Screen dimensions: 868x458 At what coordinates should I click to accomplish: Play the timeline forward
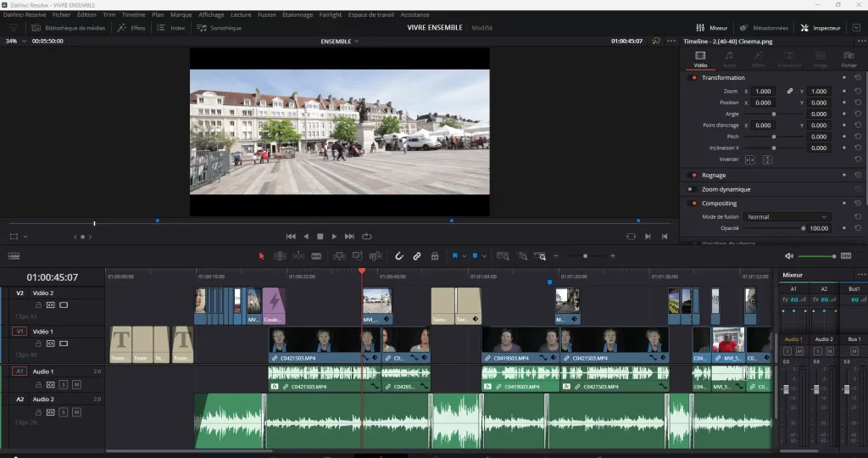[x=334, y=237]
